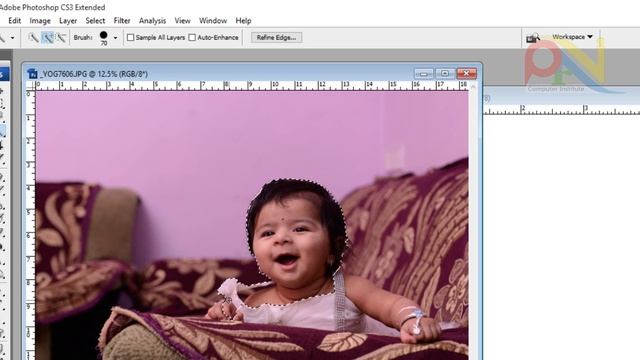Select the Add to selection mode
The image size is (640, 360).
point(47,38)
